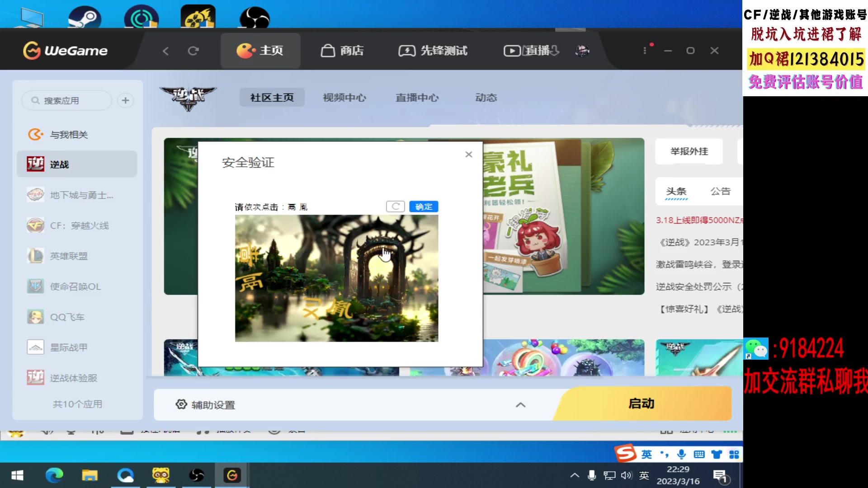Toggle Sogou microphone voice input
Image resolution: width=868 pixels, height=488 pixels.
point(681,454)
